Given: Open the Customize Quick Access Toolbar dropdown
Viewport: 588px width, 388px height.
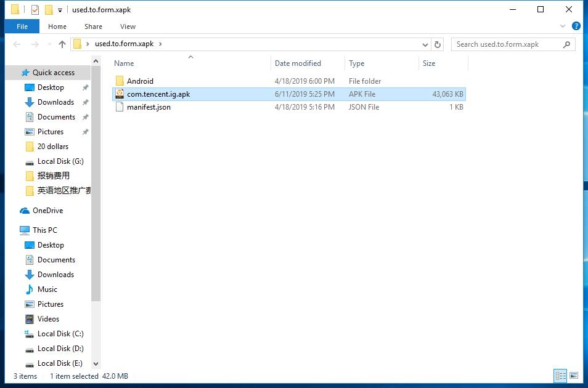Looking at the screenshot, I should tap(60, 10).
